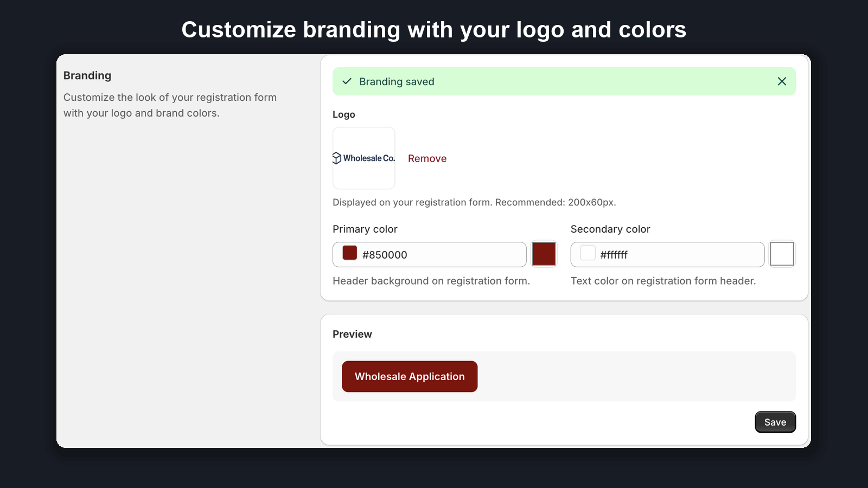
Task: Click the small white swatch inside secondary field
Action: (588, 253)
